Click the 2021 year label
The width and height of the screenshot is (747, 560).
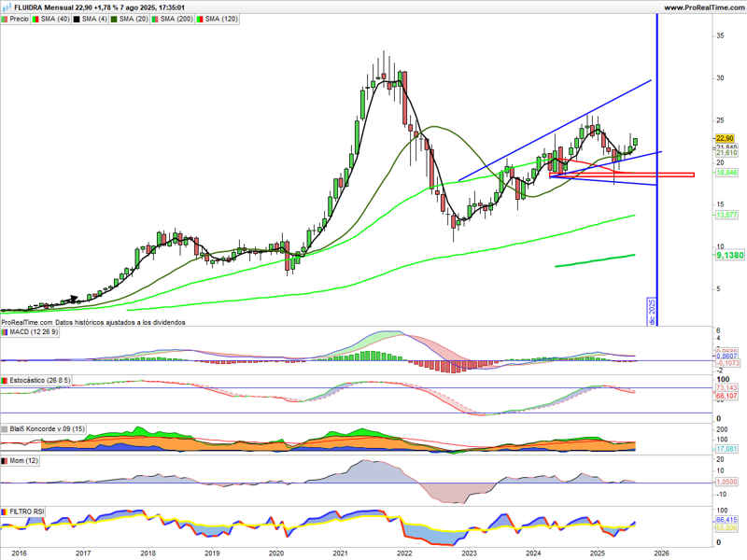(340, 553)
